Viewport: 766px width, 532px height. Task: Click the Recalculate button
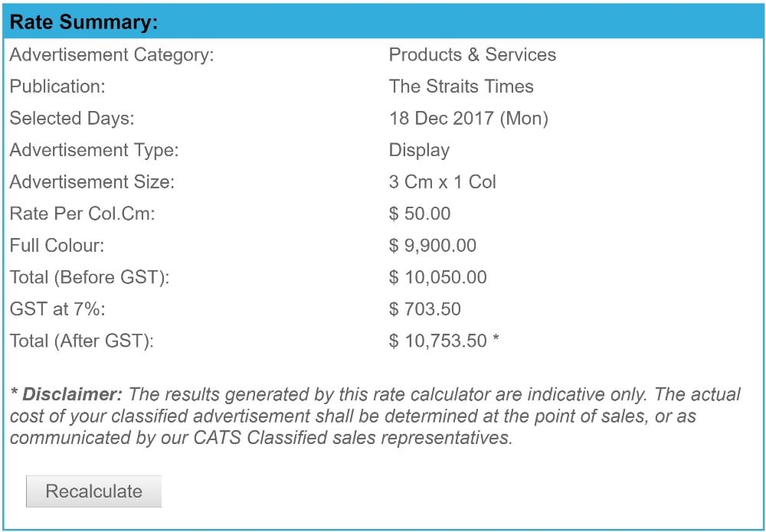(93, 491)
